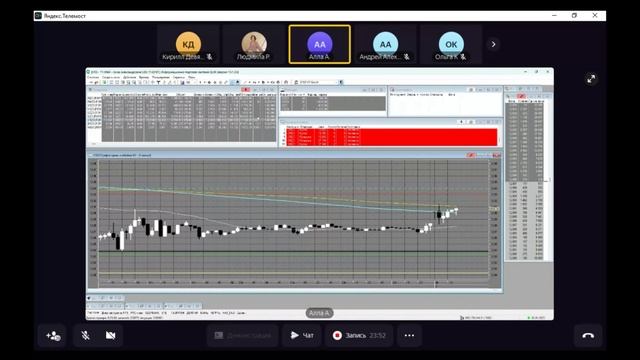This screenshot has width=640, height=360.
Task: Open Окна menu in shared QUIK window
Action: tap(191, 77)
